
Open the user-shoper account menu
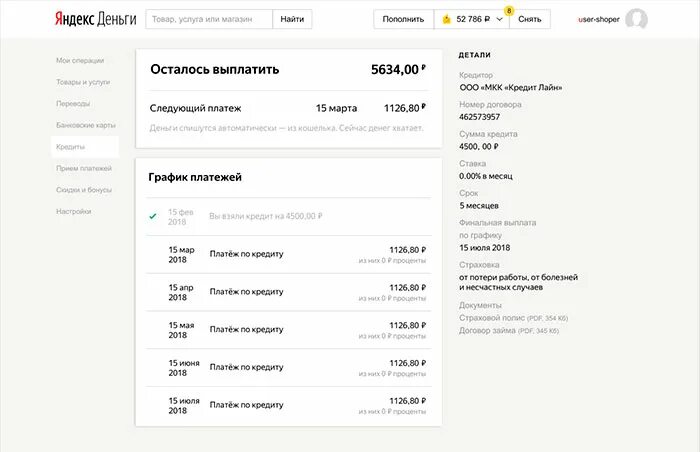pos(600,19)
